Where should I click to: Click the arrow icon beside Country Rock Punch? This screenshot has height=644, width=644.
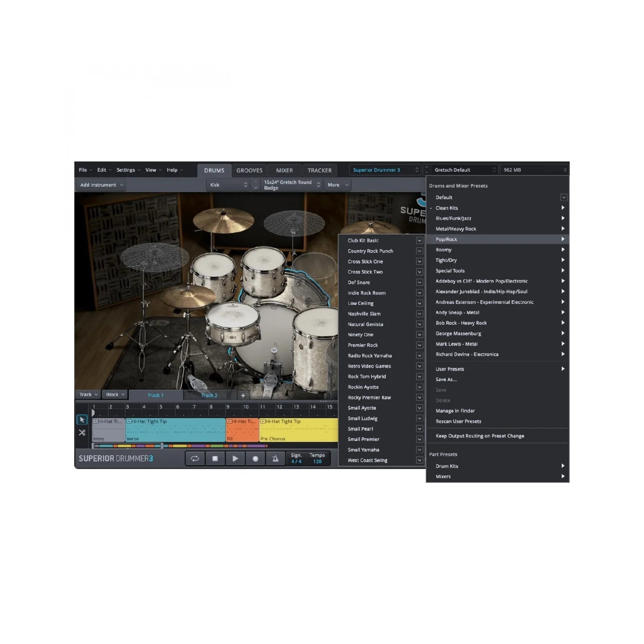pyautogui.click(x=419, y=251)
